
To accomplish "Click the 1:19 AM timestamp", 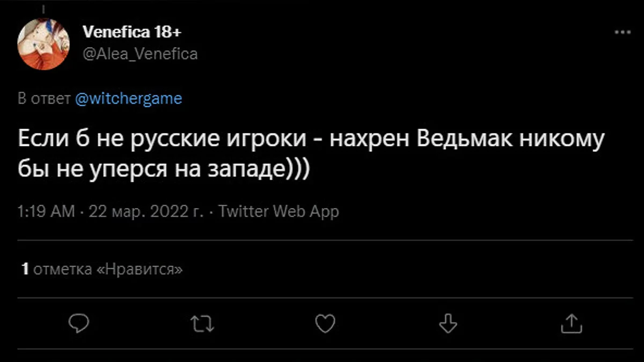I will point(46,211).
